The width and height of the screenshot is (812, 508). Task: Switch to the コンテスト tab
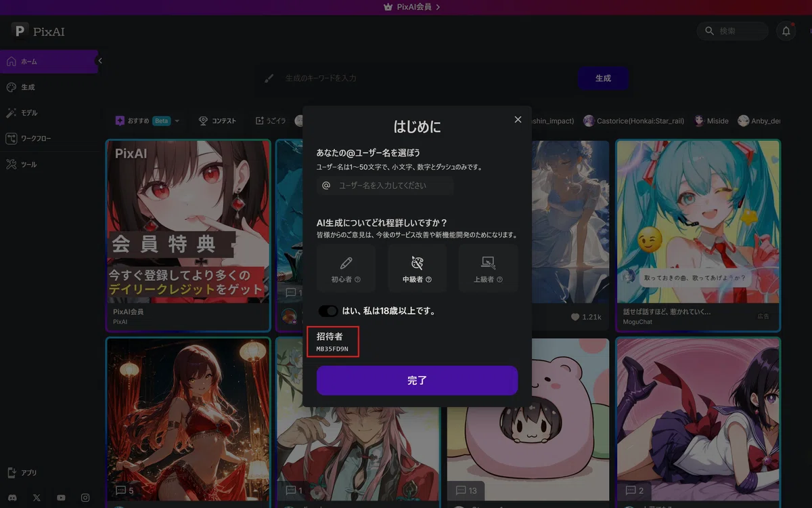pos(217,121)
